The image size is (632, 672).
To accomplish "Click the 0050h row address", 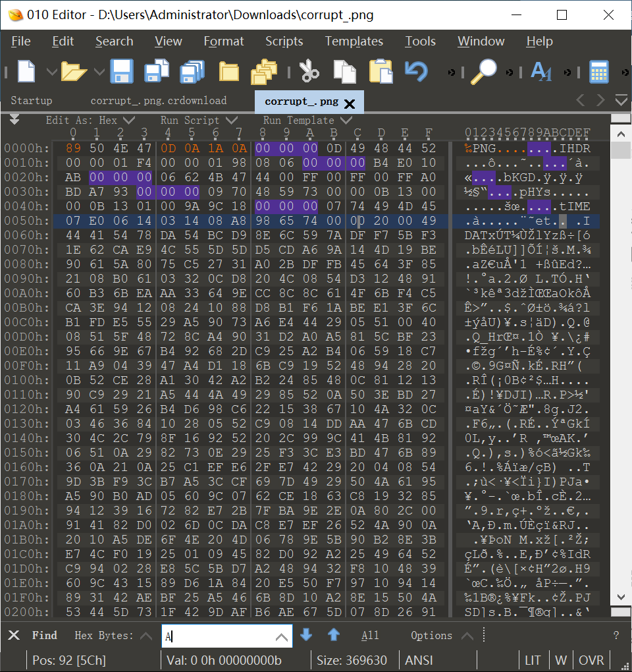I will tap(26, 221).
